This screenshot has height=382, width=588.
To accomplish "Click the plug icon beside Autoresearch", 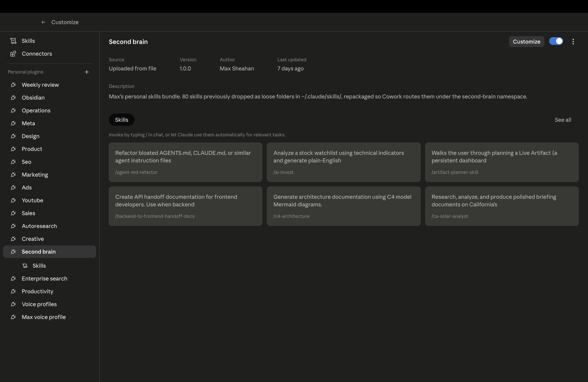I will click(13, 226).
